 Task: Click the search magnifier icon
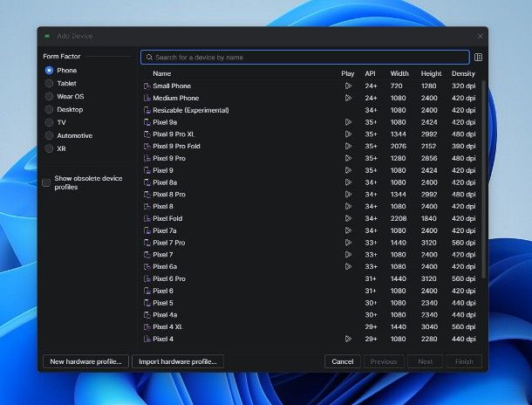pyautogui.click(x=149, y=58)
